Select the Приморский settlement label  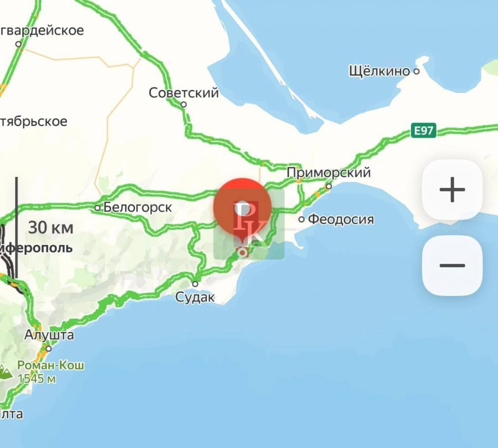pos(328,172)
